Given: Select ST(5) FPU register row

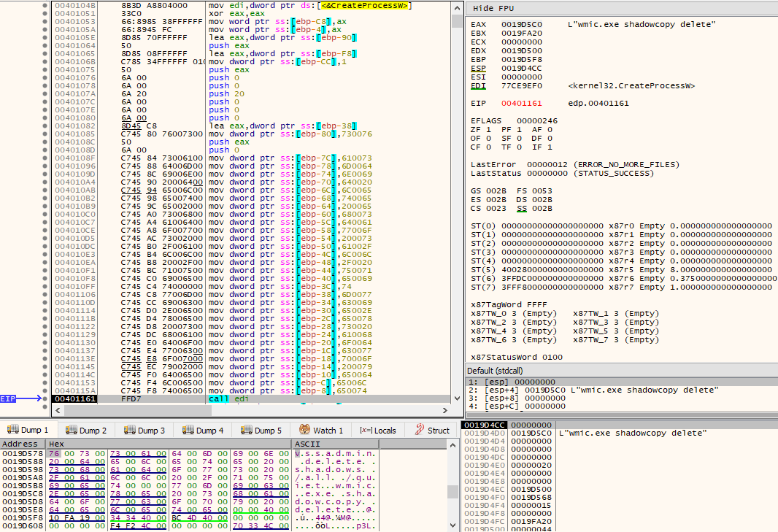Looking at the screenshot, I should tap(621, 269).
